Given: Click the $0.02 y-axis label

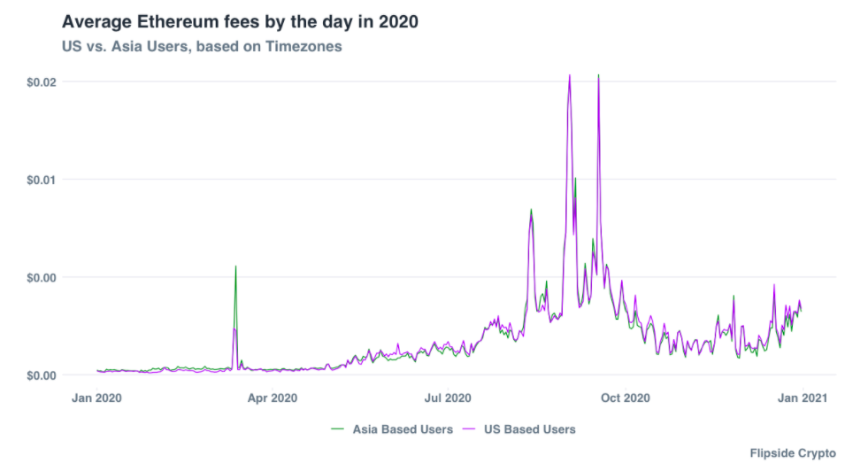Looking at the screenshot, I should tap(42, 82).
